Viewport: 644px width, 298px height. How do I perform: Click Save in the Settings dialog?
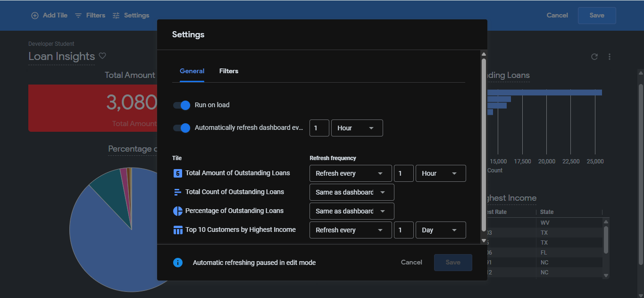click(x=453, y=263)
